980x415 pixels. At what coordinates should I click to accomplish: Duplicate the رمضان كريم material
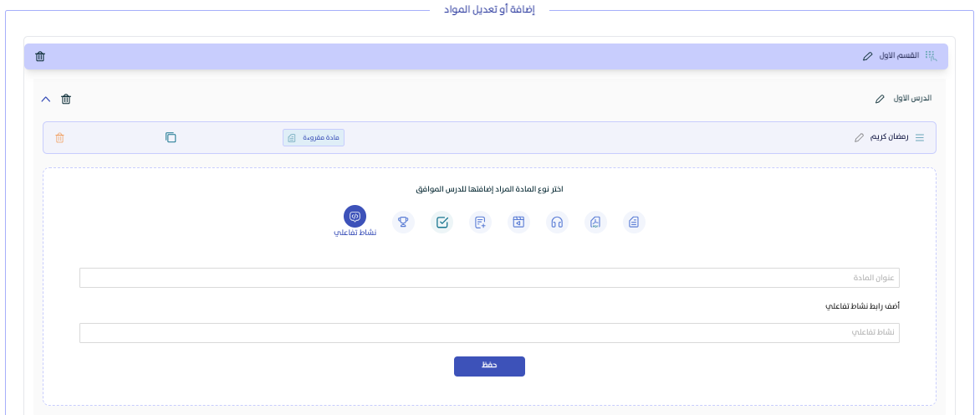[171, 137]
